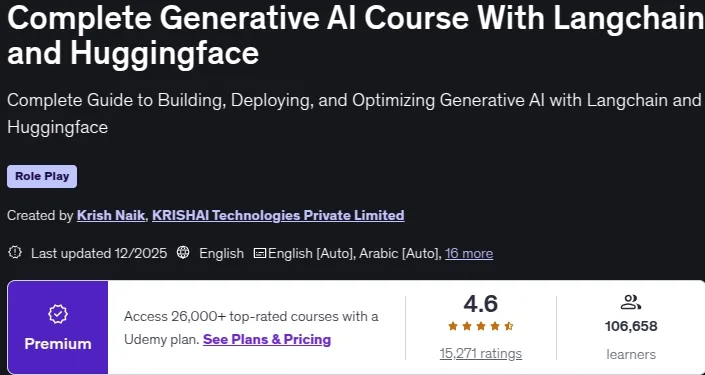The image size is (705, 375).
Task: Open See Plans & Pricing link
Action: tap(267, 339)
